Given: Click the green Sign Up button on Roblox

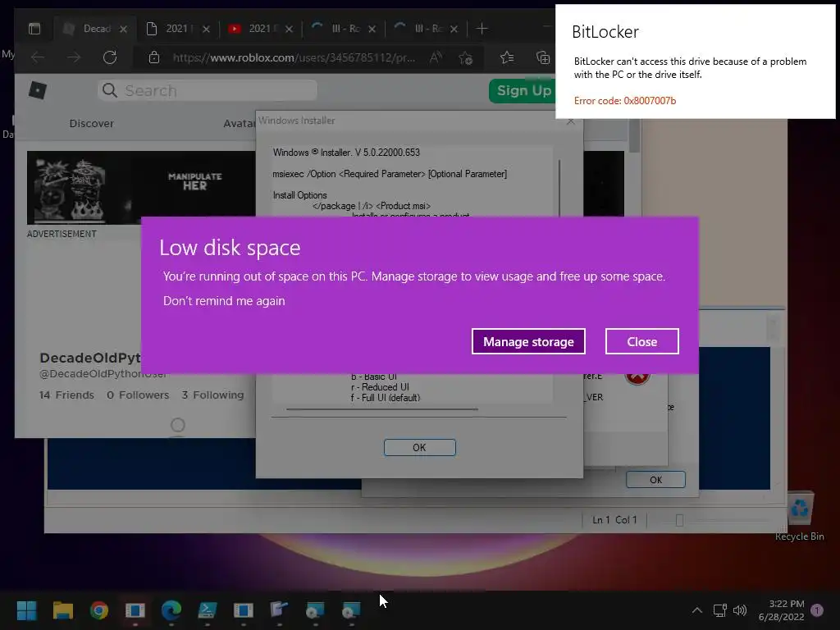Looking at the screenshot, I should [x=523, y=90].
